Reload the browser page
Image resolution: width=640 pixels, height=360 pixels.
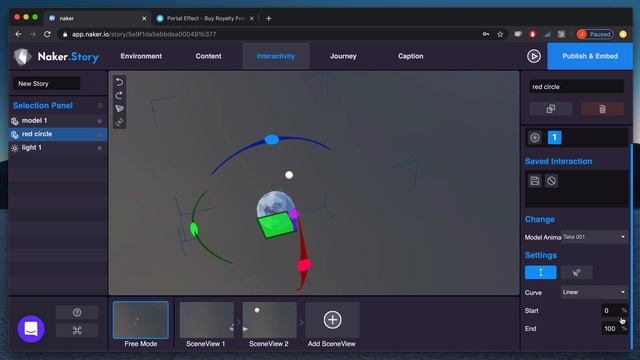[x=47, y=34]
